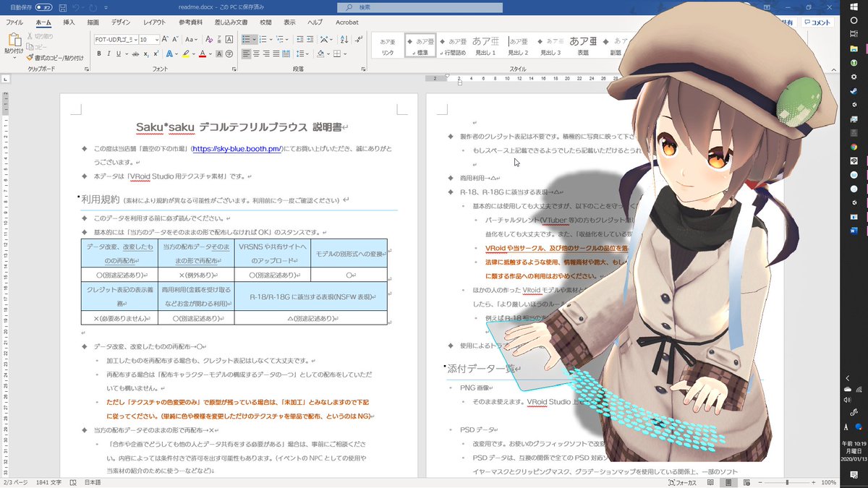868x488 pixels.
Task: Expand the multilevel list dropdown
Action: click(286, 39)
